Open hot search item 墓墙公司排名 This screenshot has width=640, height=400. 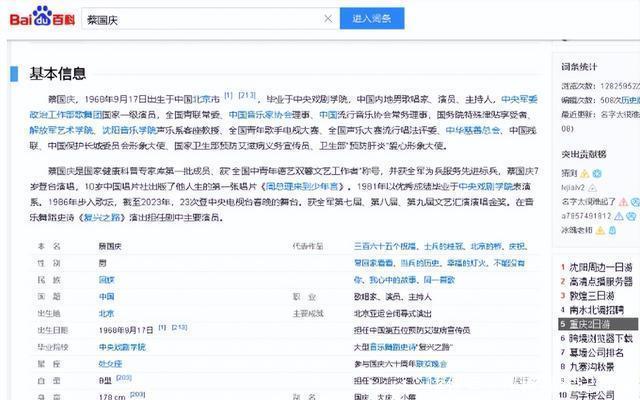point(596,353)
